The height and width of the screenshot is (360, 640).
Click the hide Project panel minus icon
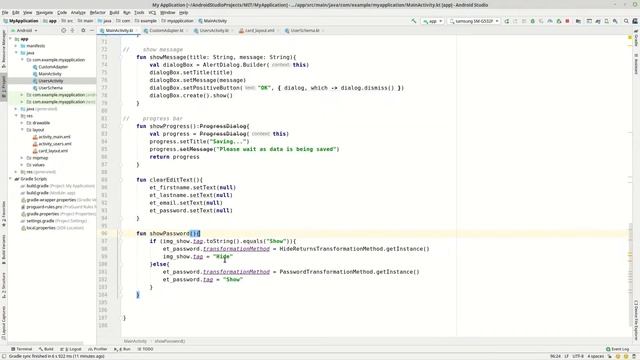[x=92, y=30]
